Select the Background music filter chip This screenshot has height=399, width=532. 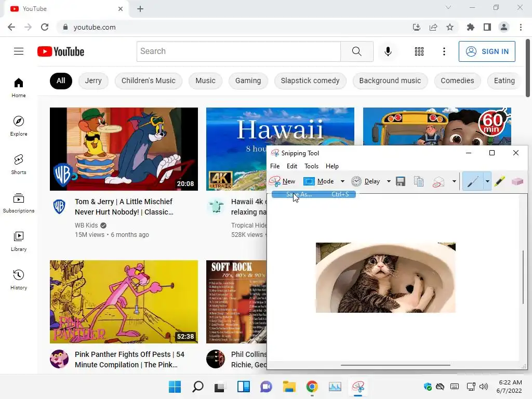tap(390, 81)
